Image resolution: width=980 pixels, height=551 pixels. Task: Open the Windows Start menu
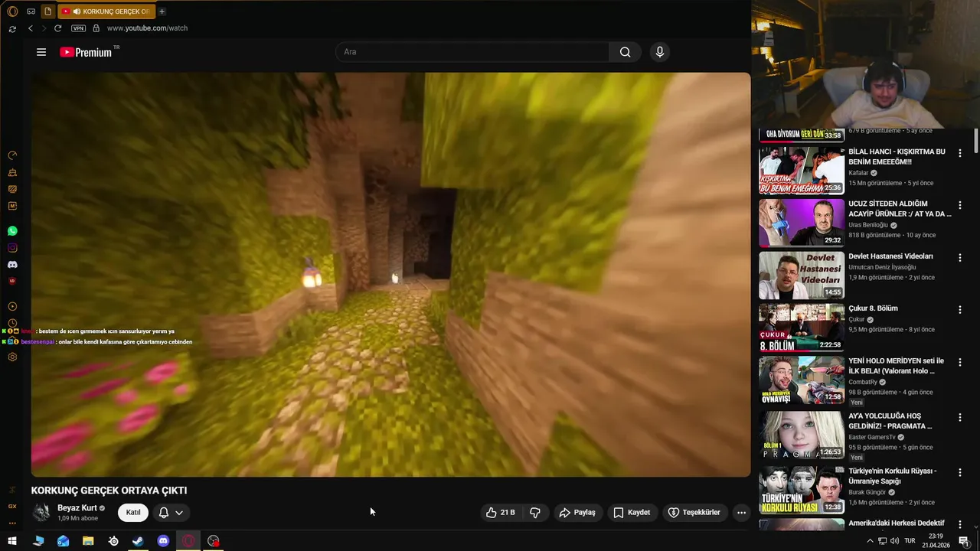tap(12, 541)
